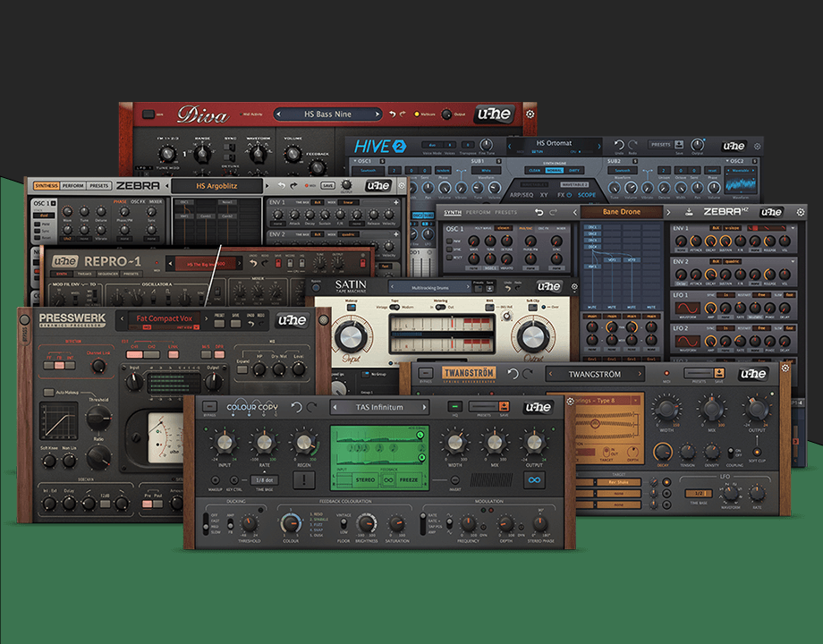
Task: Go to next preset in Twangström display
Action: pyautogui.click(x=640, y=374)
